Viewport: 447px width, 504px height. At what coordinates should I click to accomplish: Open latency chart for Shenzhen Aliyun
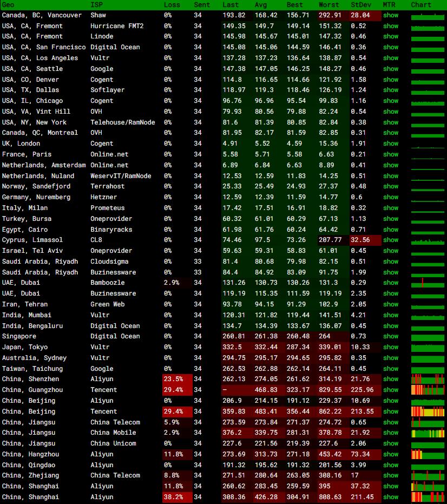428,379
